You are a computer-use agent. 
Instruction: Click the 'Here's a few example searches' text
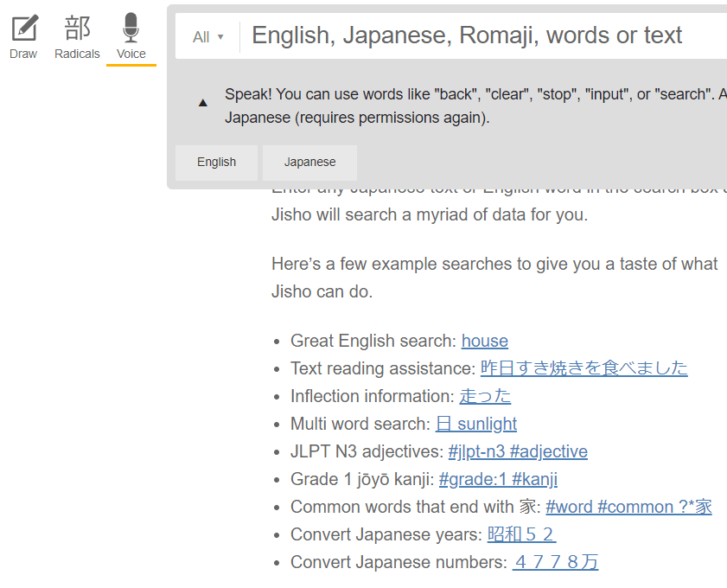(x=494, y=278)
